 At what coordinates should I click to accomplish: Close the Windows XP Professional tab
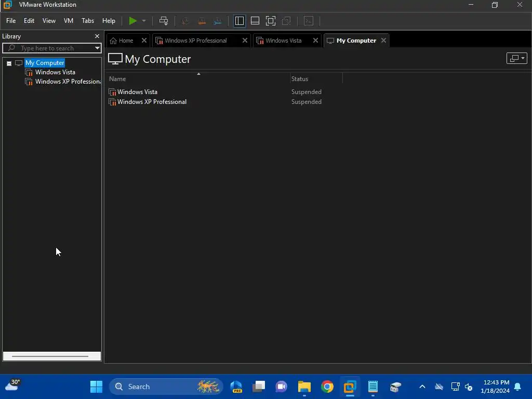coord(245,41)
